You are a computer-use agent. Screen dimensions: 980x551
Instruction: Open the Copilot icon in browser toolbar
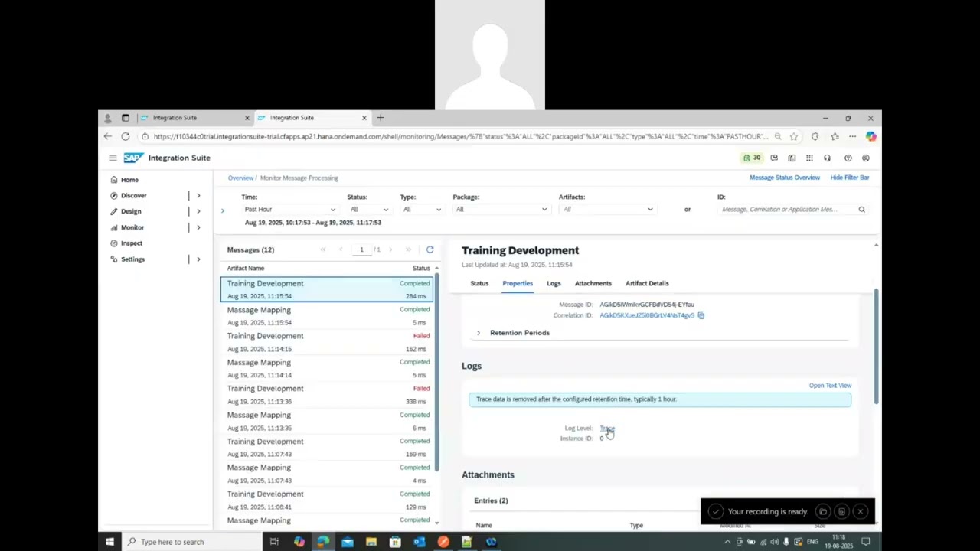(871, 136)
